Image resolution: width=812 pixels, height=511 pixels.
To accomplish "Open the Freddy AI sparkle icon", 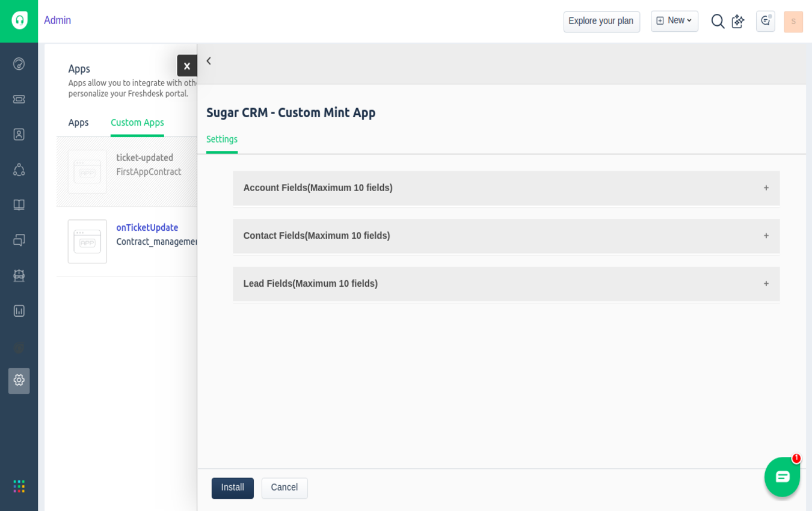I will (738, 21).
